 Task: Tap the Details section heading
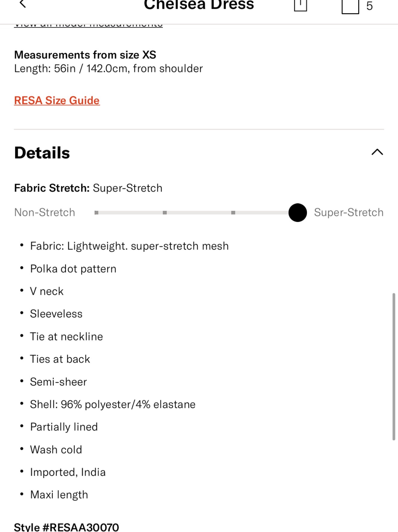coord(42,153)
